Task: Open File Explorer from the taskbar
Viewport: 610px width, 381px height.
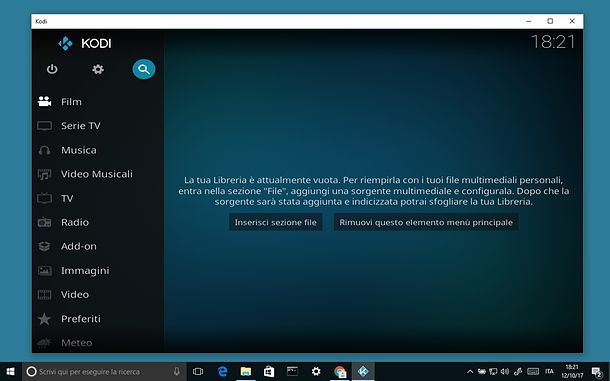Action: coord(245,372)
